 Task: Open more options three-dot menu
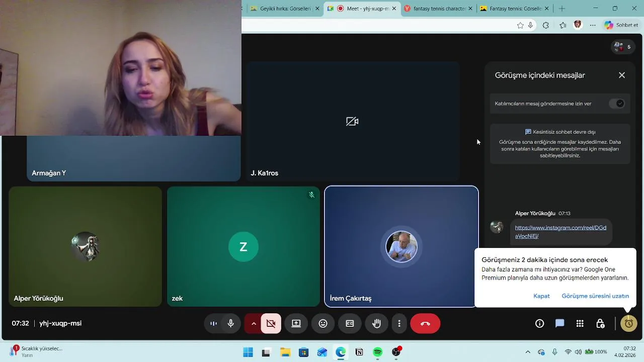pos(399,324)
